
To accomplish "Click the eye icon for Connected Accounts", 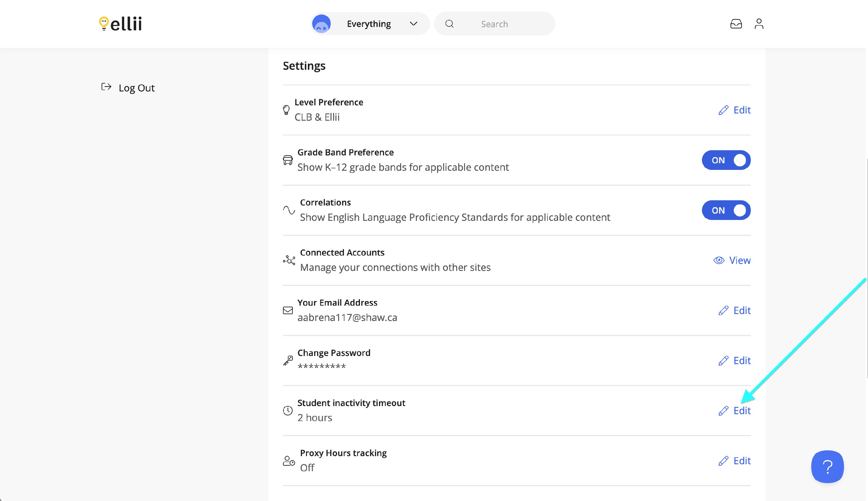I will (x=719, y=260).
